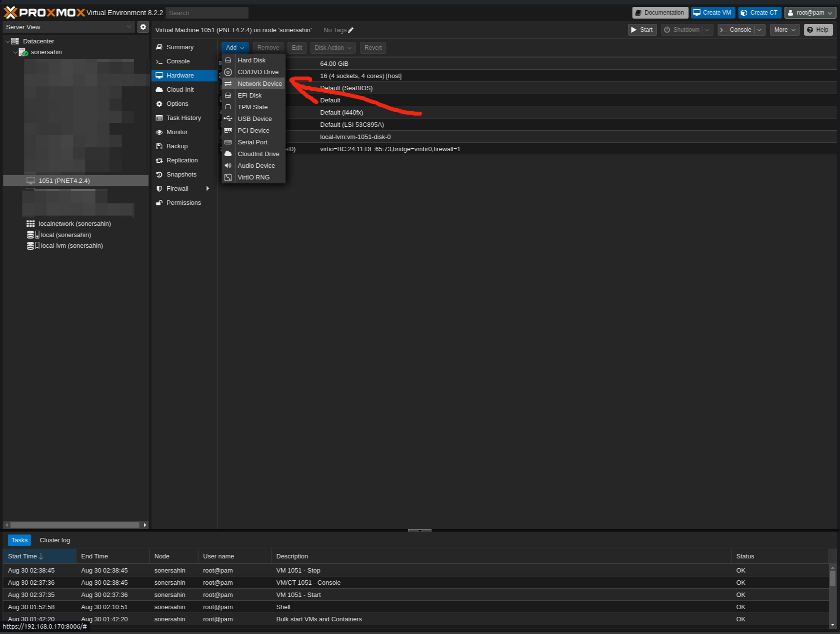Click the search input field

point(207,13)
